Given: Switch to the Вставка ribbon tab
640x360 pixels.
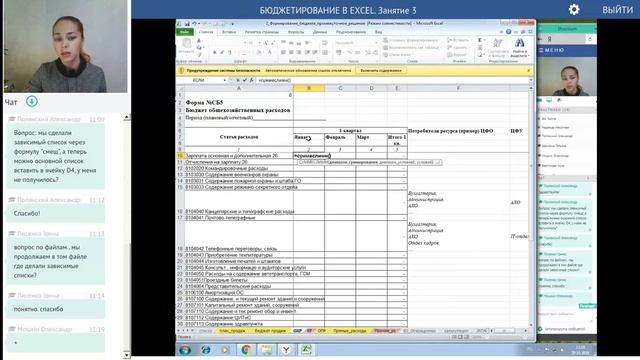Looking at the screenshot, I should click(x=229, y=32).
